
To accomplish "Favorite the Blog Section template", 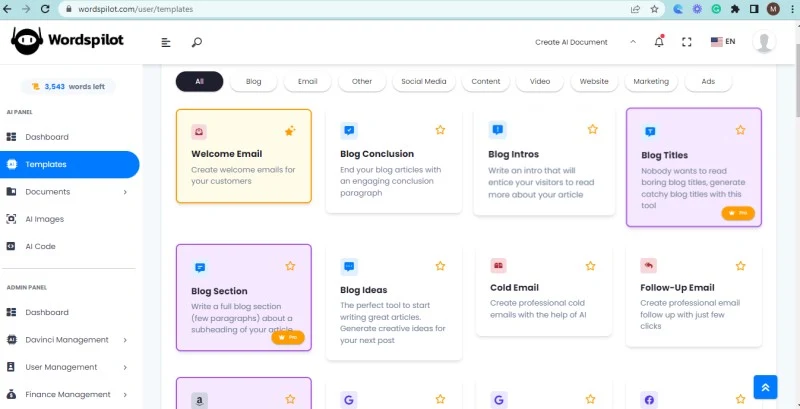I will click(x=290, y=266).
